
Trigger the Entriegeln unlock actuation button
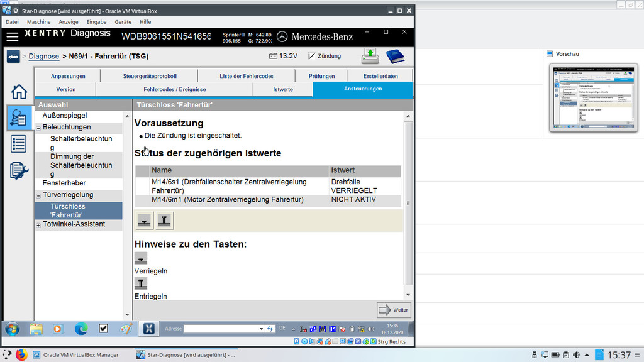164,221
